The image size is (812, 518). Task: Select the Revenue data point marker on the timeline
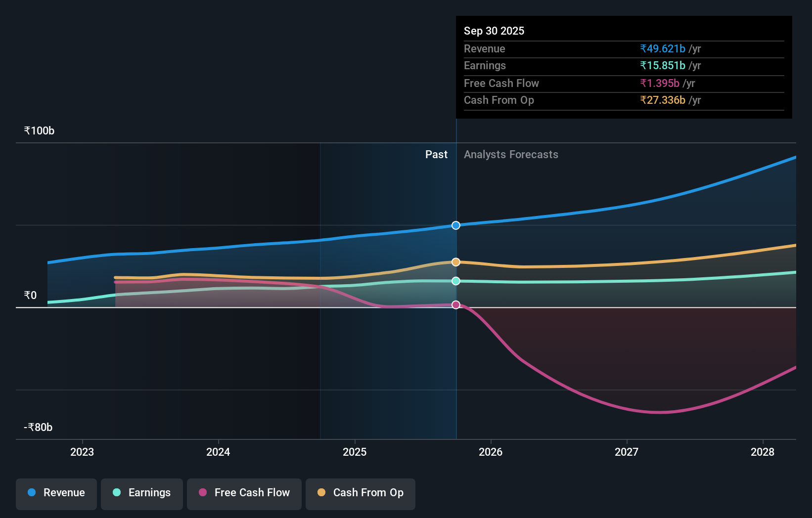tap(455, 225)
